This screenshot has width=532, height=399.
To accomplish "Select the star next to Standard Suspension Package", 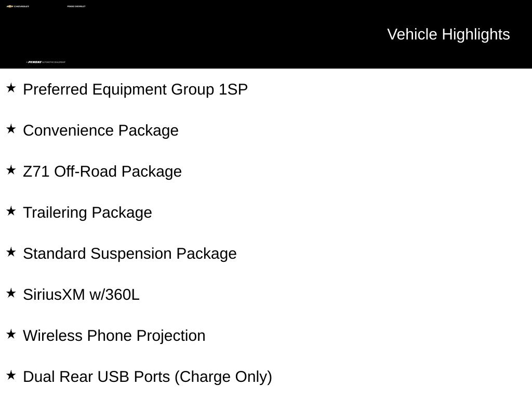I will coord(11,252).
